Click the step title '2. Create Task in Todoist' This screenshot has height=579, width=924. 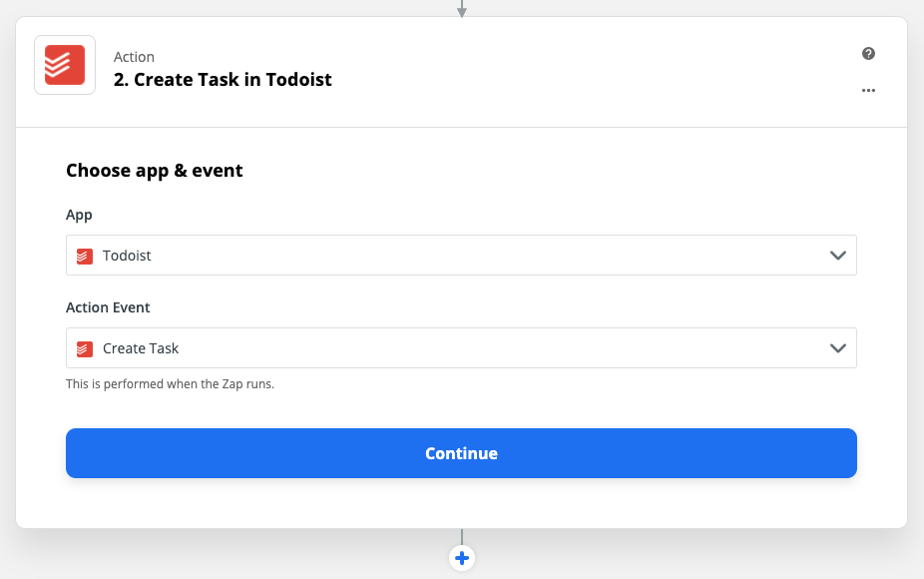[222, 80]
